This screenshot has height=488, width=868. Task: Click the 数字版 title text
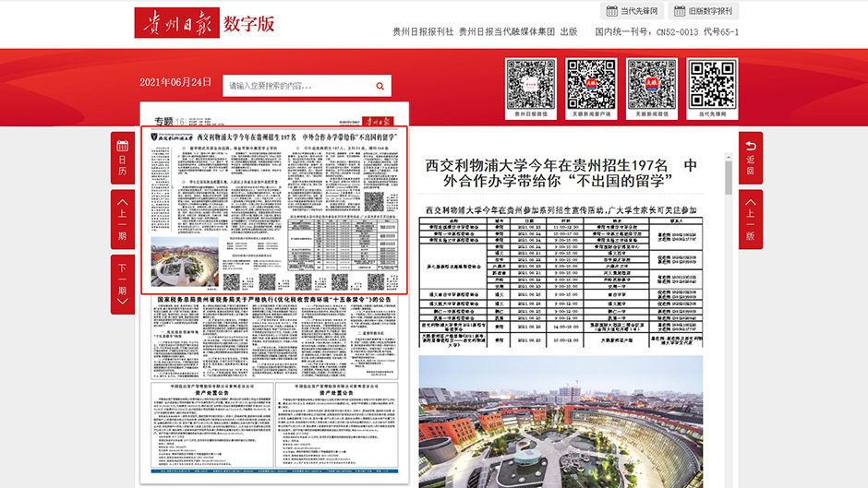249,23
